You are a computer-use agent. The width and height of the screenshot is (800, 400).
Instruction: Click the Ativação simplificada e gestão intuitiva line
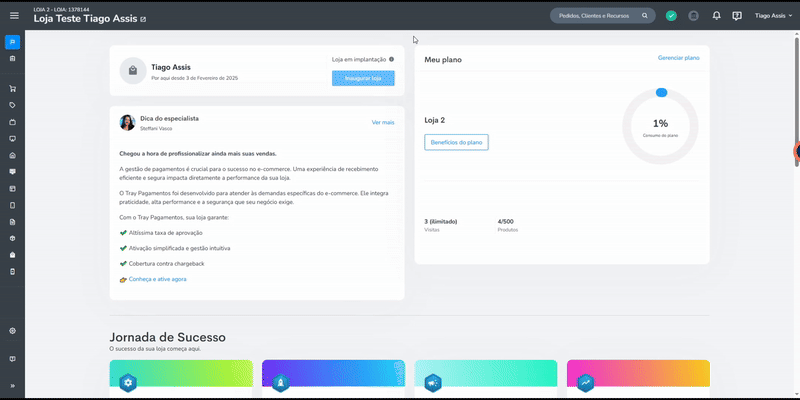[179, 248]
